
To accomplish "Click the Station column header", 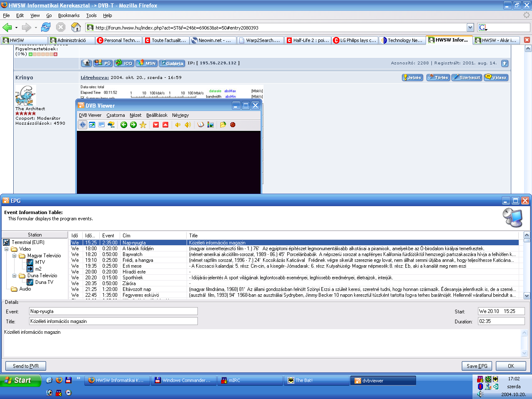I will (35, 235).
